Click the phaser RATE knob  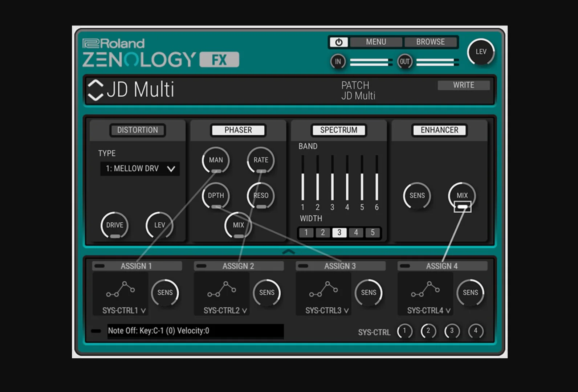click(x=261, y=160)
